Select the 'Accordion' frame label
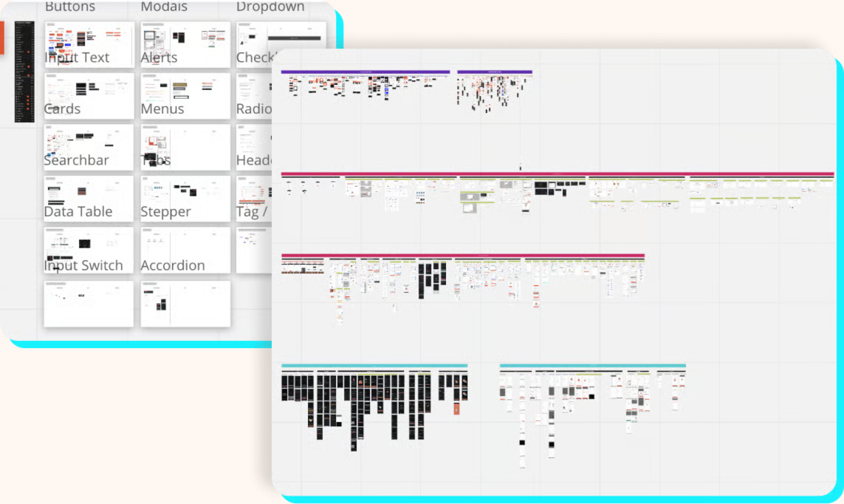 (x=172, y=265)
